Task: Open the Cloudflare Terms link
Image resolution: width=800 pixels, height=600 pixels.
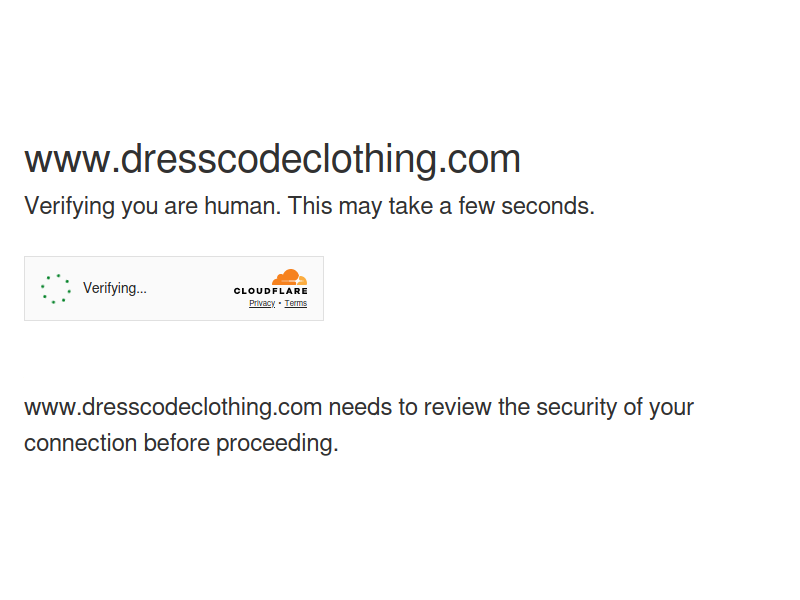Action: 295,303
